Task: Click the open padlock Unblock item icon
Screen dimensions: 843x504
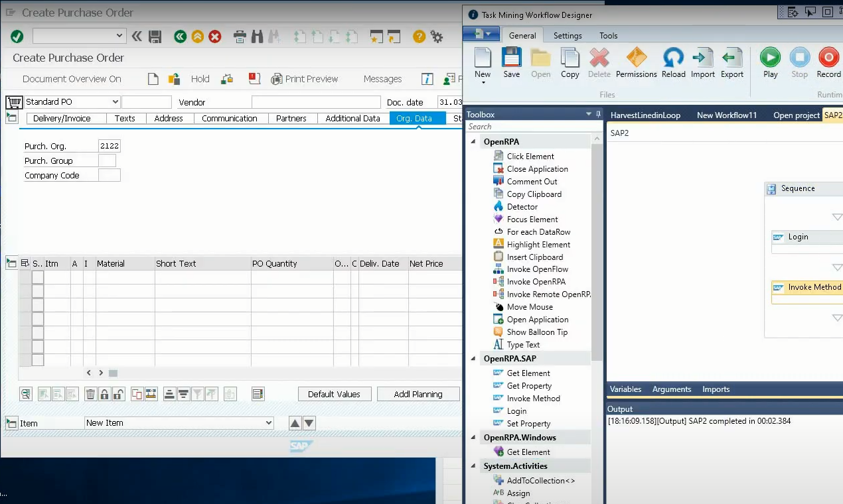Action: coord(118,394)
